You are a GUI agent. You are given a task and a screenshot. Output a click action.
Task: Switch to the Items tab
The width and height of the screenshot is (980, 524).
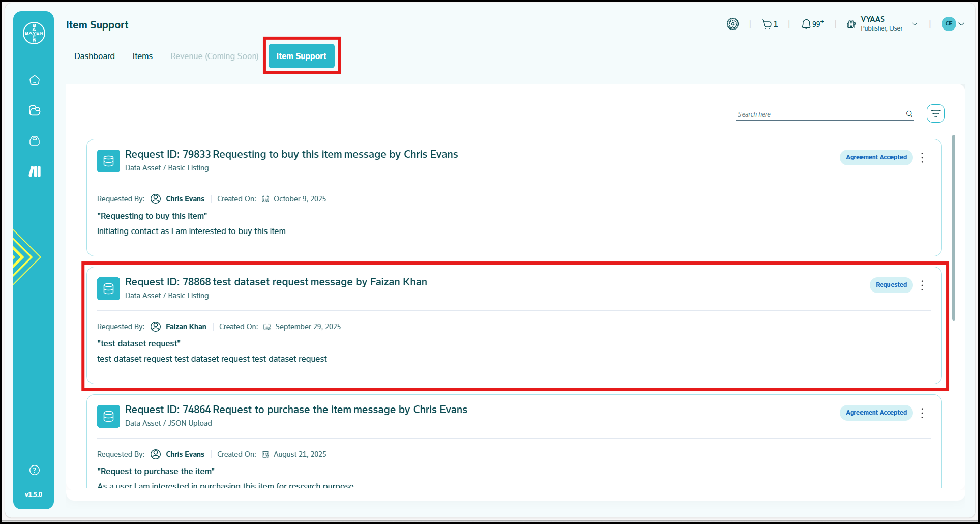(142, 56)
